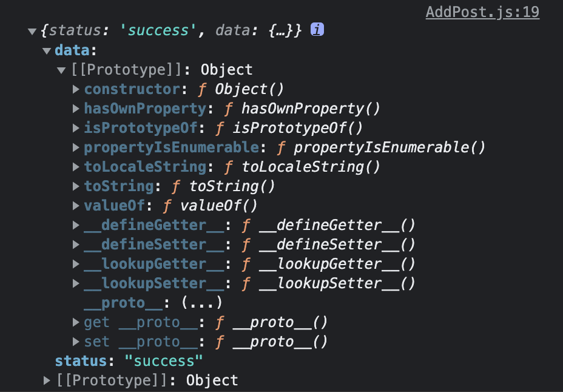
Task: Expand the __lookupSetter__ entry
Action: click(x=76, y=283)
